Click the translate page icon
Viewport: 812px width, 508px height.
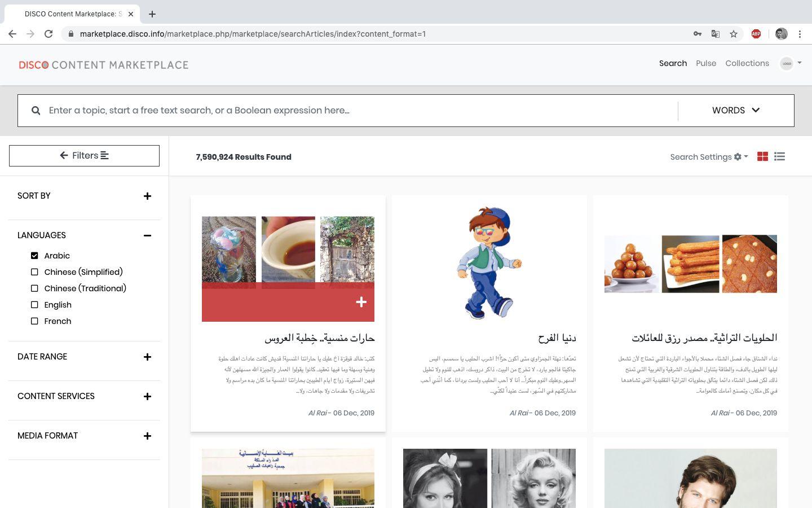click(x=716, y=34)
